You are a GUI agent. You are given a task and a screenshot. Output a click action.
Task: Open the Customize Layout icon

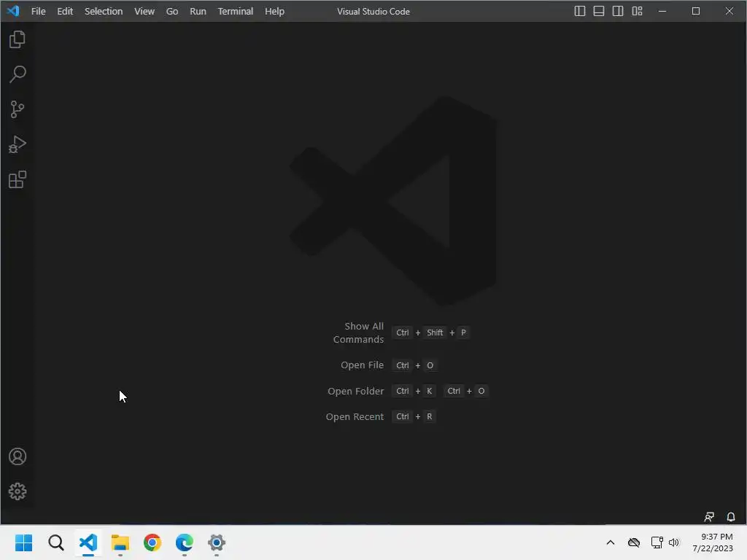pos(638,11)
